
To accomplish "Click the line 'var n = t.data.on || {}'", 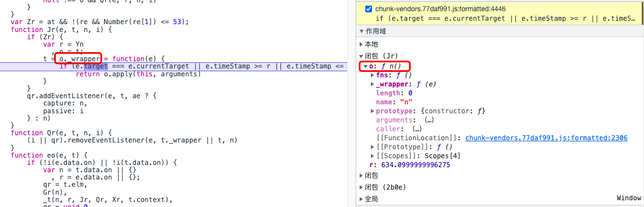I will tap(89, 170).
